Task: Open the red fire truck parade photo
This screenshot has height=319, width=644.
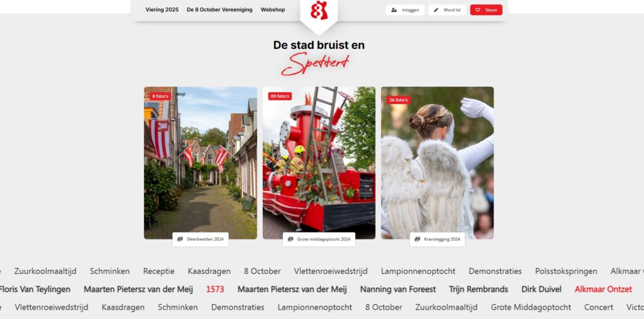Action: (319, 163)
